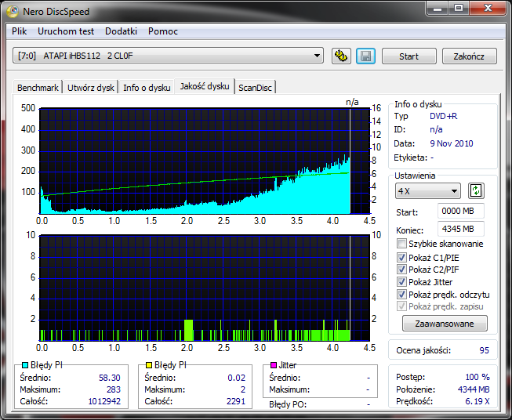Click the PIF total value 2291
The width and height of the screenshot is (512, 420).
tap(236, 401)
